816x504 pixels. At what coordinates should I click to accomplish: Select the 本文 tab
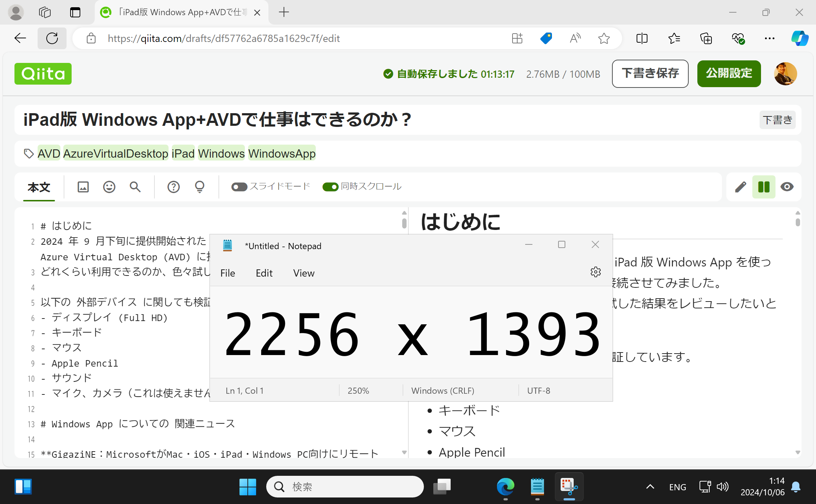click(x=39, y=187)
